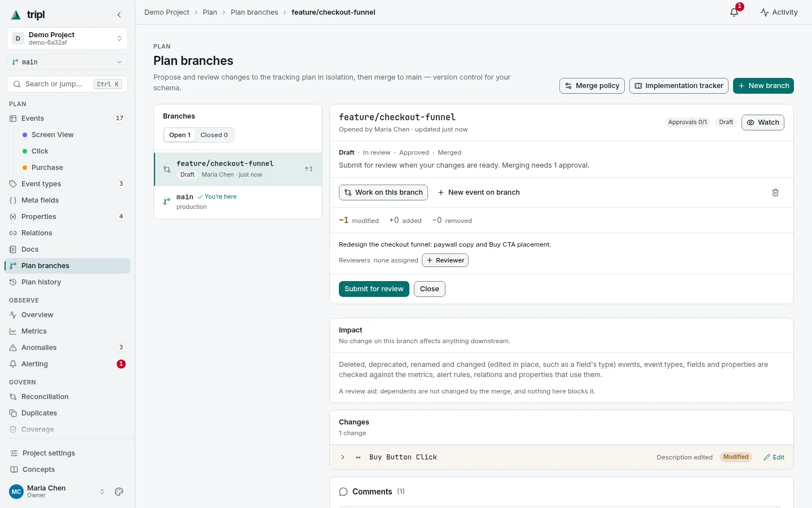Switch to Closed 0 branches filter
This screenshot has height=508, width=812.
214,135
